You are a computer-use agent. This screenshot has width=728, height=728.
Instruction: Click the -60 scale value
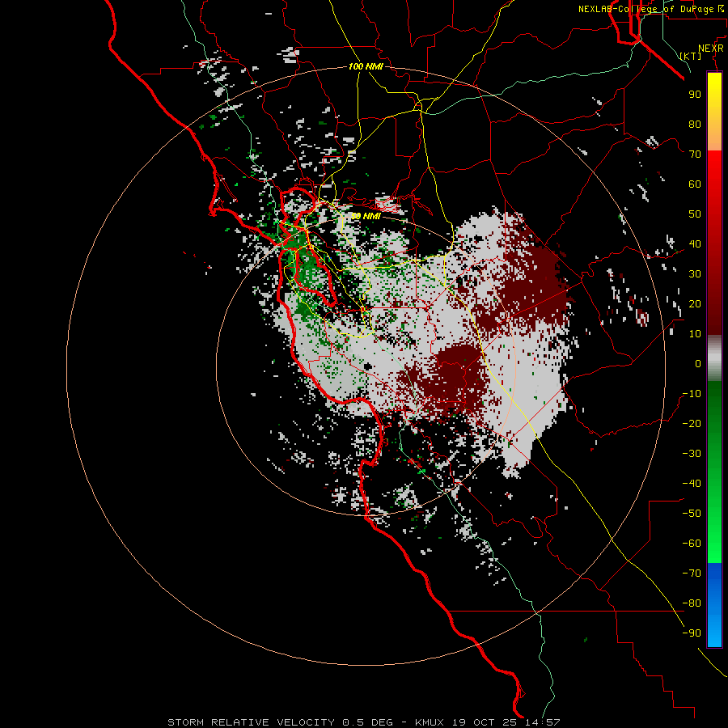[x=692, y=544]
